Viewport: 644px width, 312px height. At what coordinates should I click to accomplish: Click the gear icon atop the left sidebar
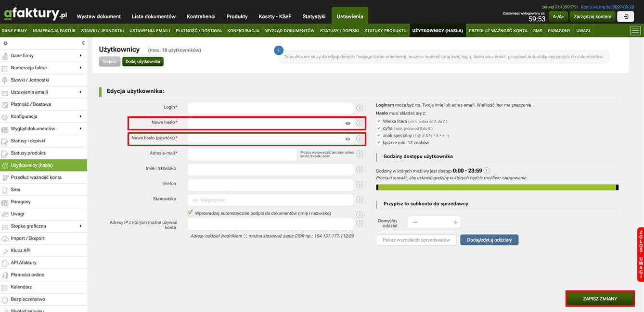tap(5, 43)
